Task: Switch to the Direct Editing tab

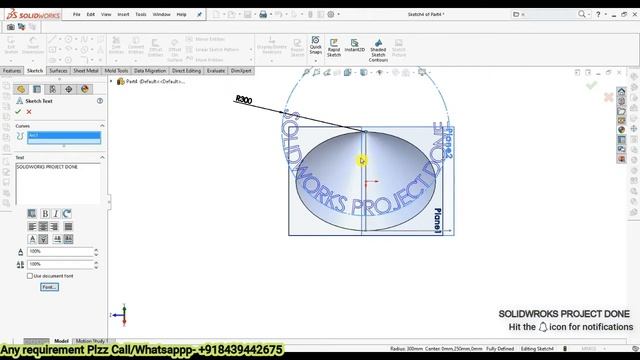Action: (x=187, y=71)
